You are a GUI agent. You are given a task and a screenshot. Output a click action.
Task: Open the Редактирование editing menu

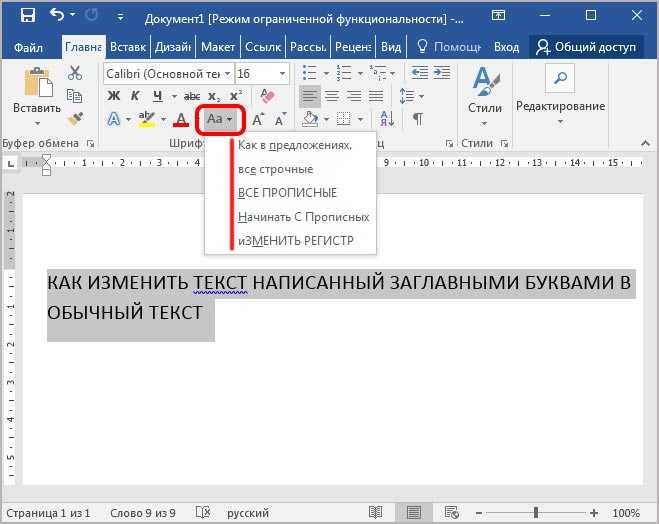(x=560, y=96)
